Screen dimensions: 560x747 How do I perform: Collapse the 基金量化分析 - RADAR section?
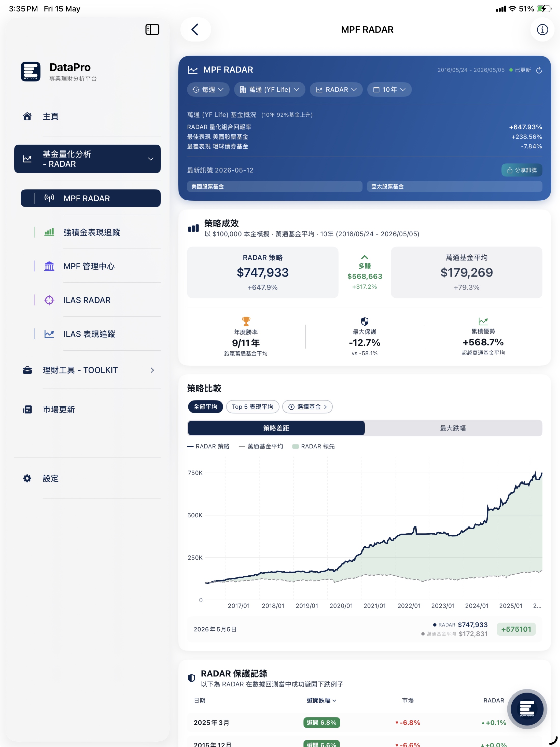(x=150, y=159)
